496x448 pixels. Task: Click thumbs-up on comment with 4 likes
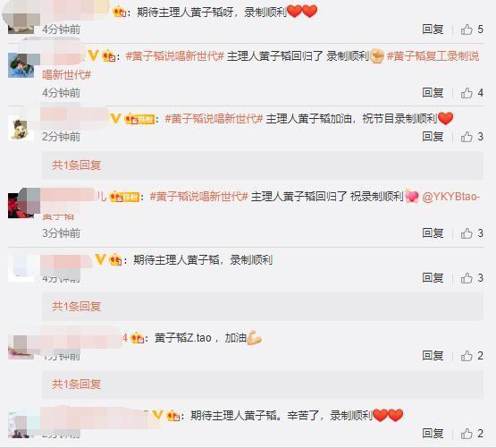(x=472, y=93)
